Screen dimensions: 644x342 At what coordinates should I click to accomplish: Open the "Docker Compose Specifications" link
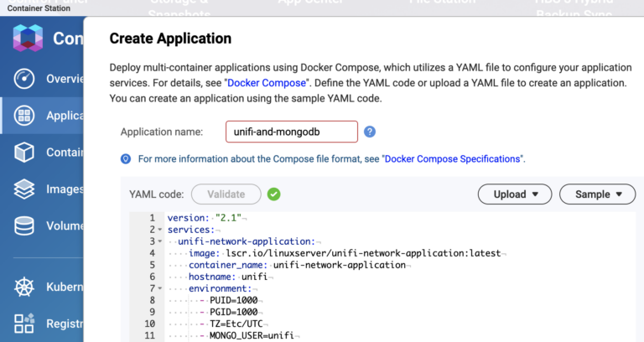pos(453,158)
